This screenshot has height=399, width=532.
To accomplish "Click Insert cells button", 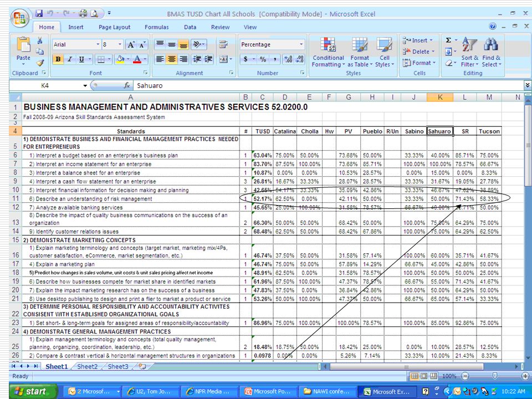I will click(418, 40).
